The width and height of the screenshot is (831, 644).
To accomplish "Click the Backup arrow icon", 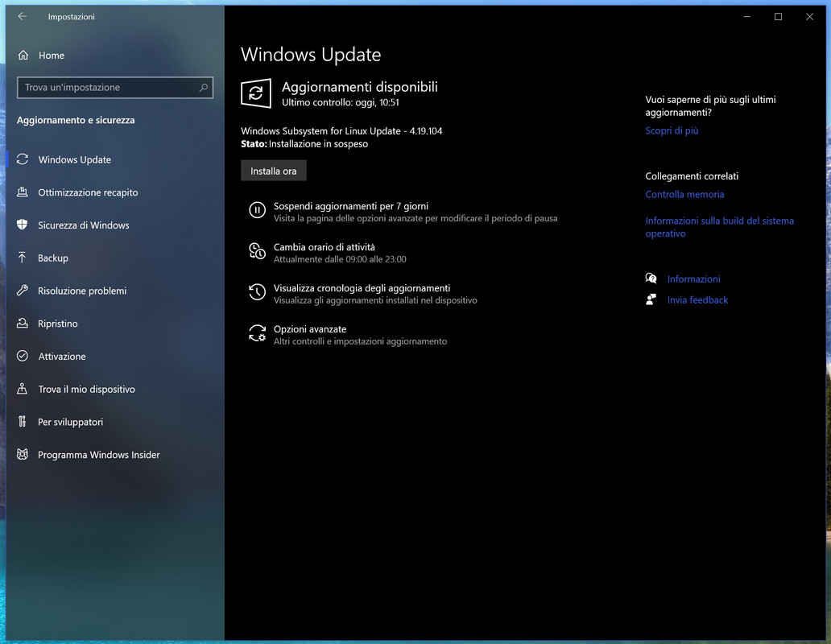I will [x=23, y=258].
